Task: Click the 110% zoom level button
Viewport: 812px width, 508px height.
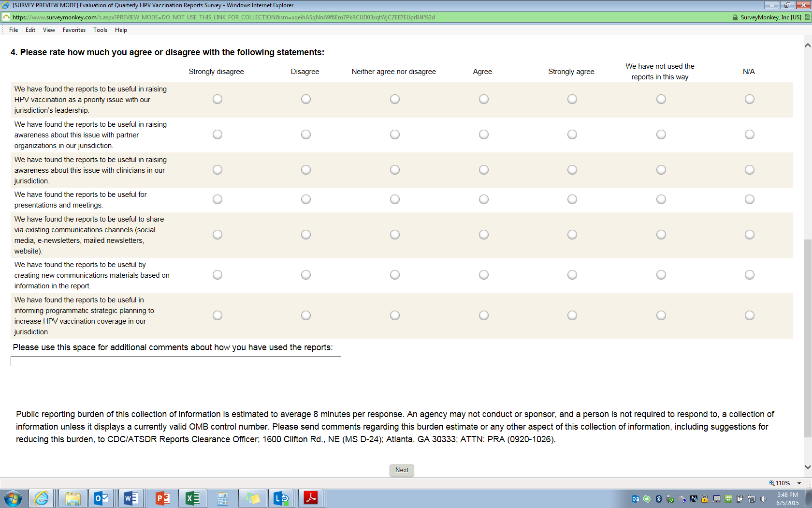Action: 780,483
